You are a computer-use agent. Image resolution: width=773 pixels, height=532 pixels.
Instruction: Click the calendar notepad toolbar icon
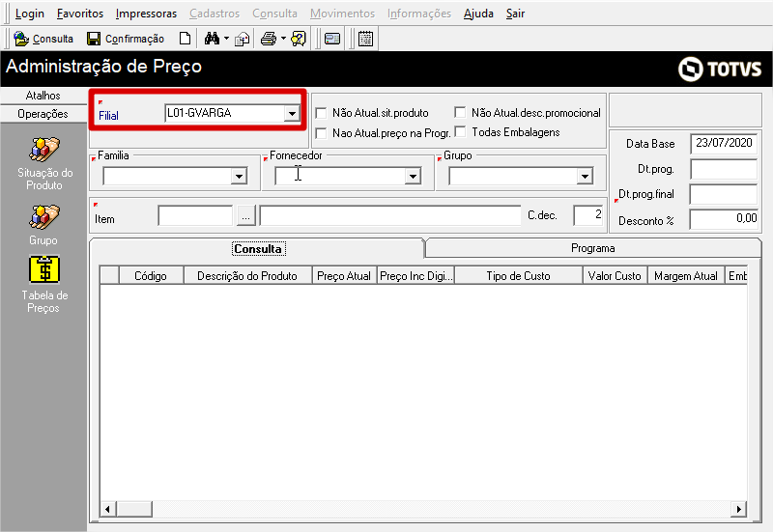click(x=365, y=39)
